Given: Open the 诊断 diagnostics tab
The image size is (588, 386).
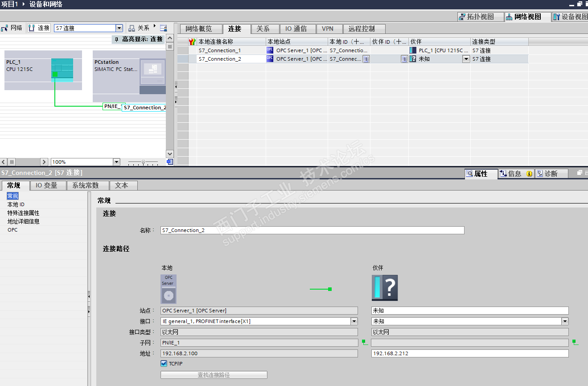Looking at the screenshot, I should (551, 174).
